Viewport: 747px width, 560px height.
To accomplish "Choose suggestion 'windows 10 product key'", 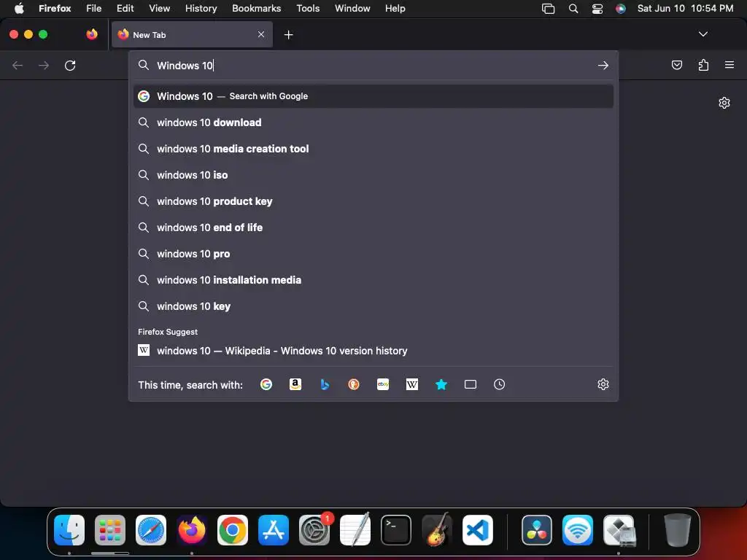I will pos(373,201).
